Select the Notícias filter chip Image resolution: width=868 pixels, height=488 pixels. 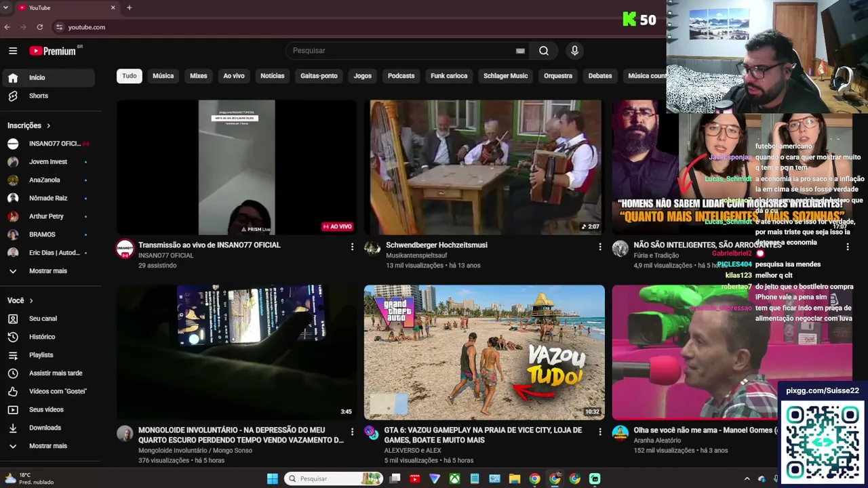pos(273,76)
